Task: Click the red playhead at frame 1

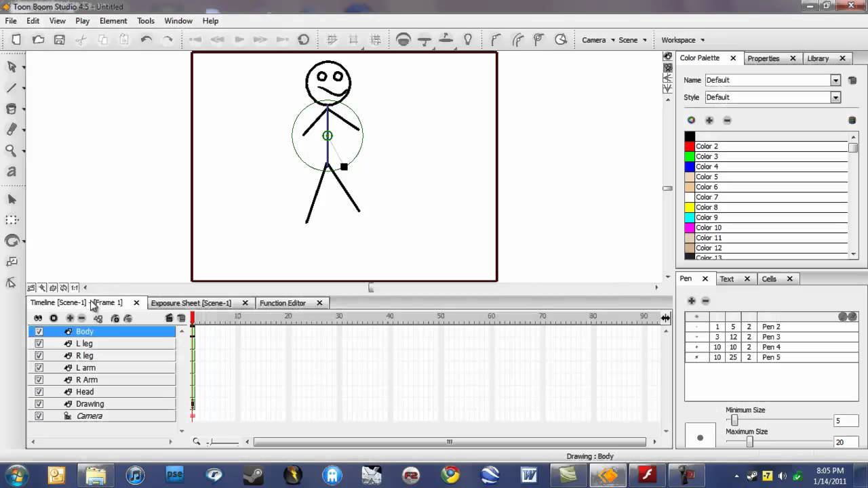Action: click(193, 318)
